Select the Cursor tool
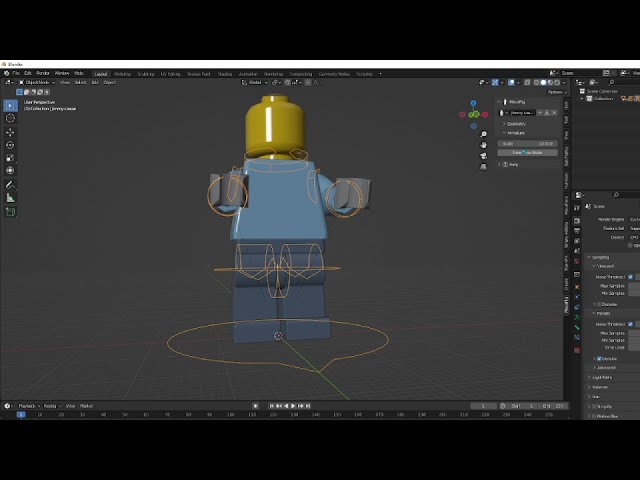Image resolution: width=640 pixels, height=480 pixels. (x=10, y=118)
